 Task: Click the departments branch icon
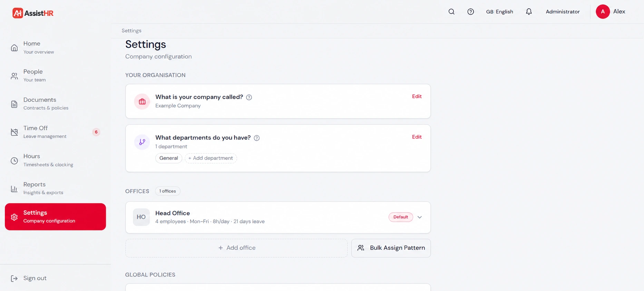pyautogui.click(x=142, y=142)
